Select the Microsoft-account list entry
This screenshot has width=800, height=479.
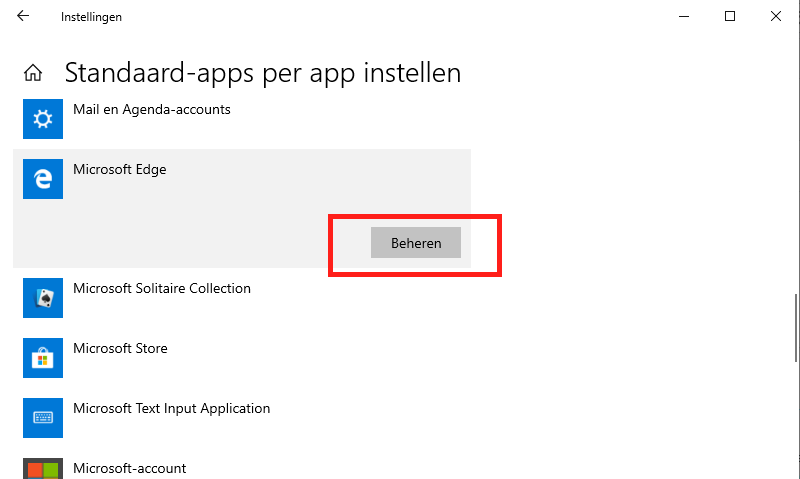pos(130,468)
